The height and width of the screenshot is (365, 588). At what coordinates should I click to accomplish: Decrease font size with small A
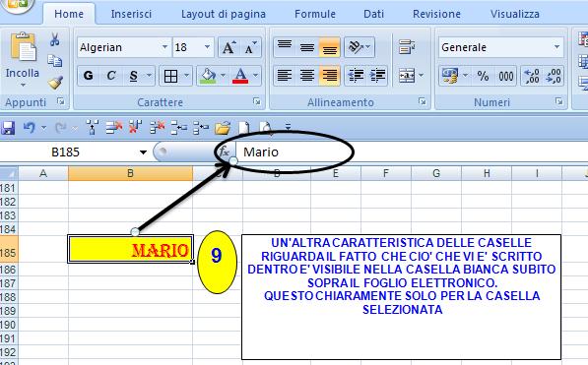click(250, 47)
